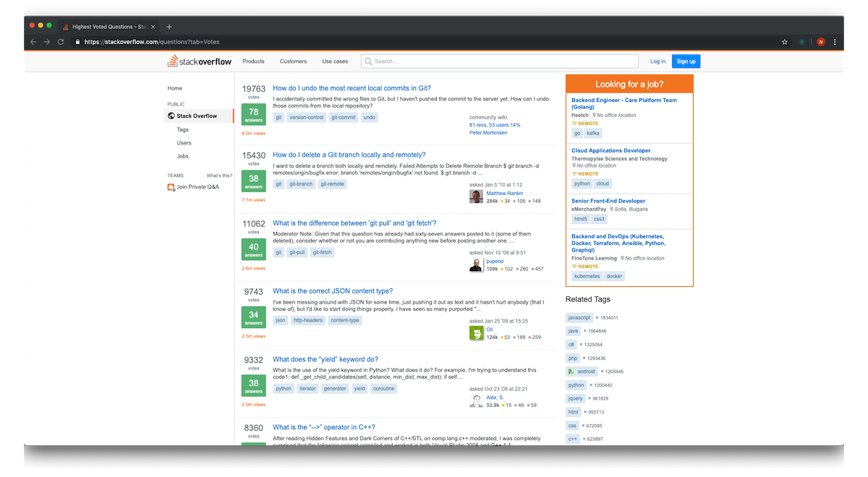Screen dimensions: 868x477
Task: Click the Join Private Q&A link
Action: tap(197, 187)
